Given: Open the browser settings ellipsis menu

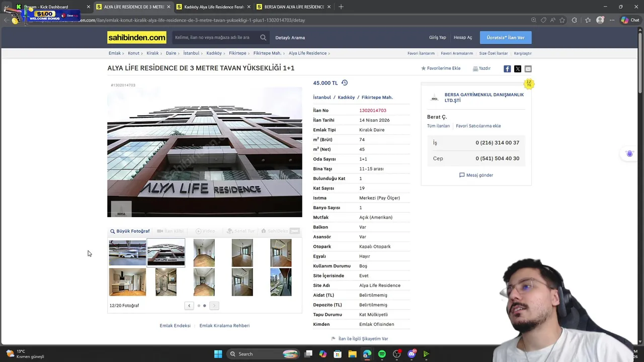Looking at the screenshot, I should pyautogui.click(x=612, y=20).
